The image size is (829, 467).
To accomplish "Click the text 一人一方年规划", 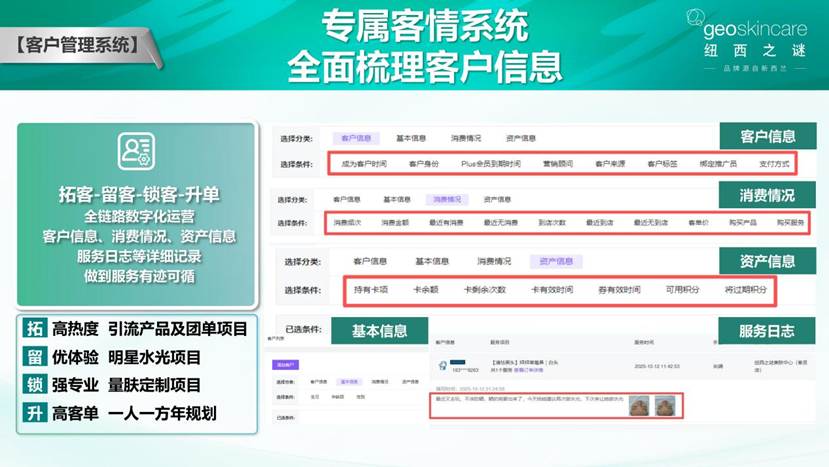I will [162, 413].
